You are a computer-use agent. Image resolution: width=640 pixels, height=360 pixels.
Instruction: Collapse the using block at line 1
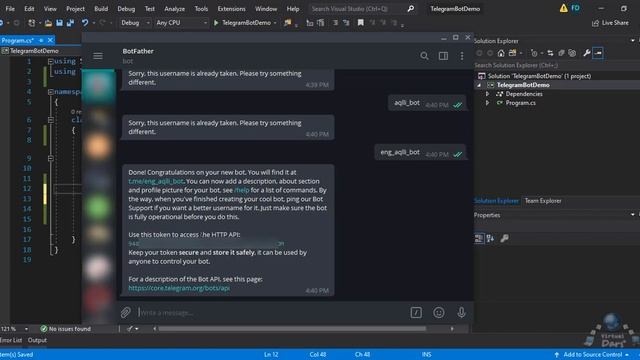click(x=51, y=61)
